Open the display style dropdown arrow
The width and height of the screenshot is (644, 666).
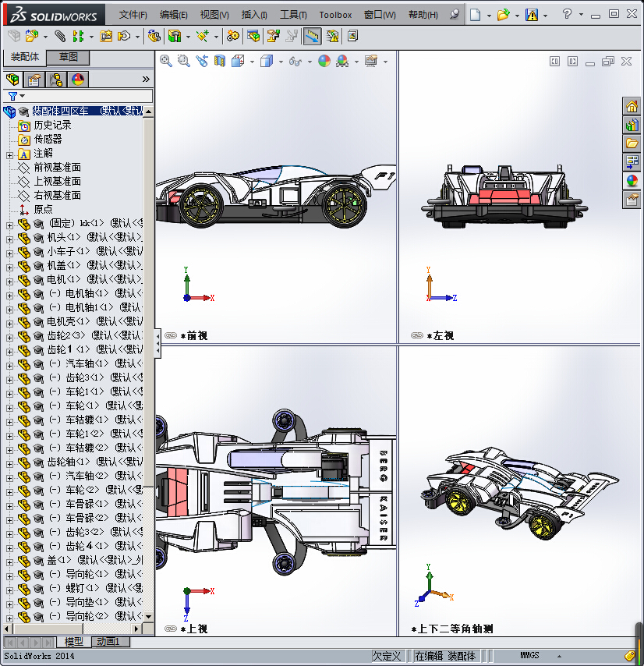pos(280,62)
